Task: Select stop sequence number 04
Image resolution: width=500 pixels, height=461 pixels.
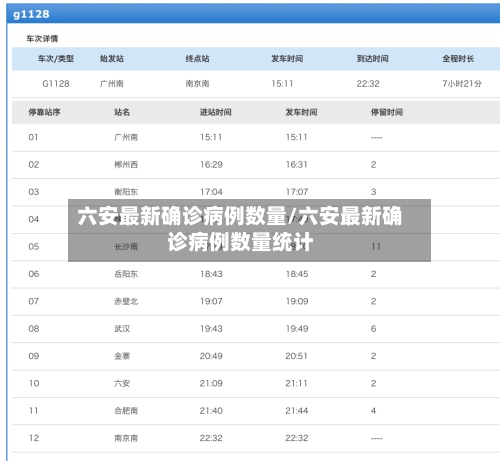Action: pos(34,219)
